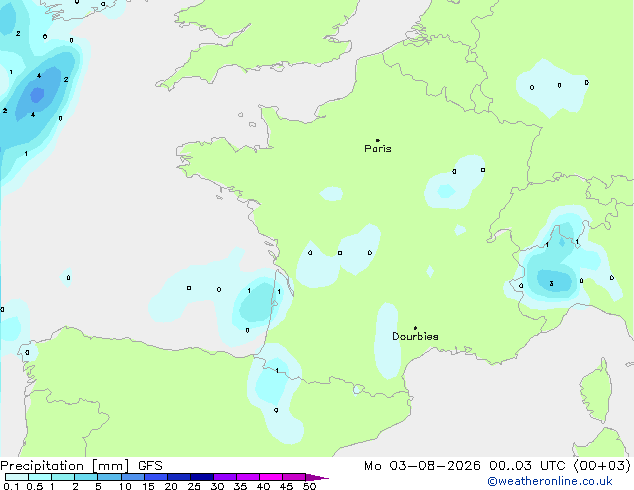Select legend swatch between 0.5 and 1

click(x=40, y=477)
